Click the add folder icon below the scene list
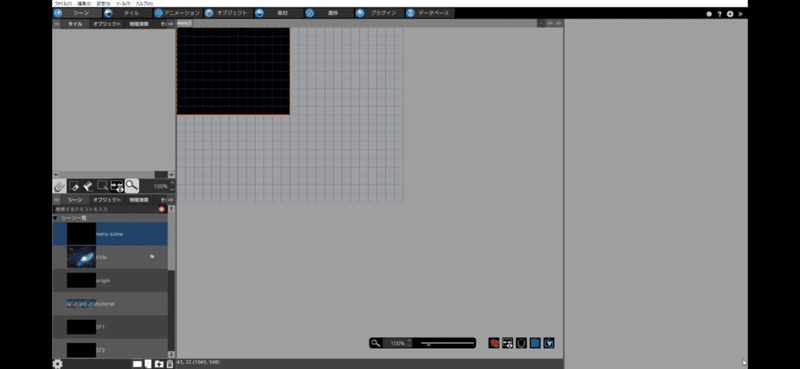The height and width of the screenshot is (369, 800). [x=159, y=363]
